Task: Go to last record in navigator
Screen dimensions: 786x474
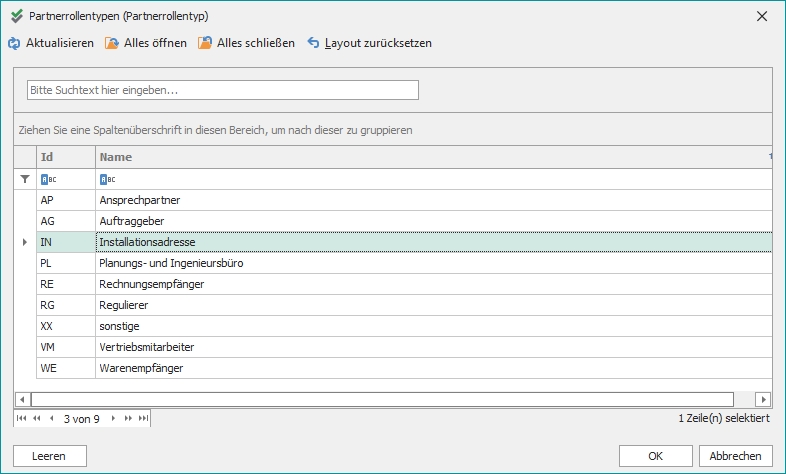Action: click(x=143, y=417)
